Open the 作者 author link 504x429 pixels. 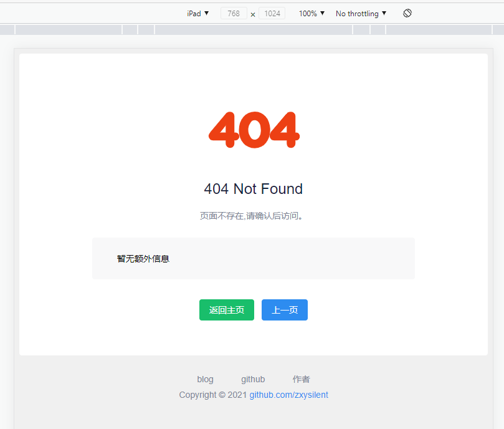(x=301, y=379)
